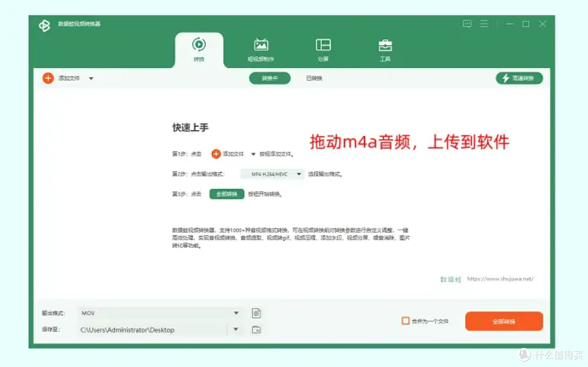Maximize the converter window
The image size is (588, 367).
(x=526, y=24)
